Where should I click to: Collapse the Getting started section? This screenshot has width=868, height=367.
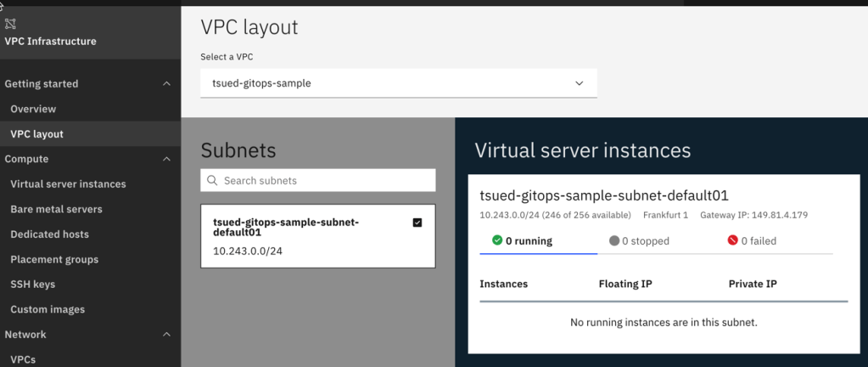[x=166, y=84]
